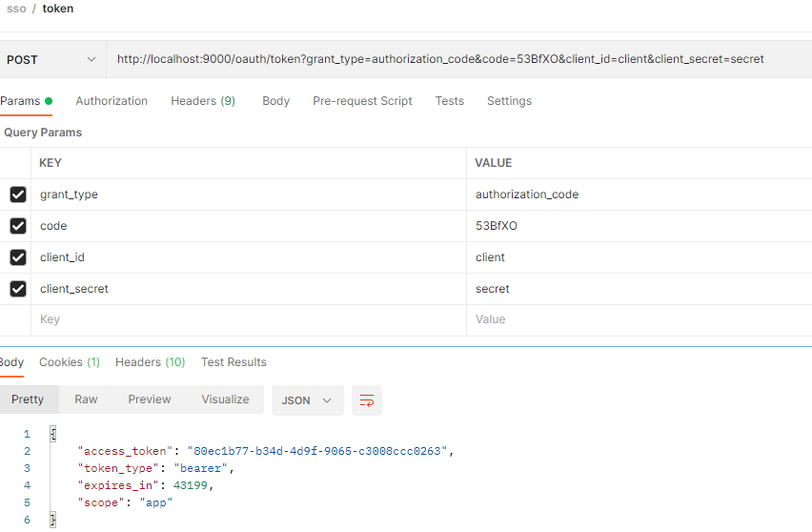Click the authorization_code value cell
Viewport: 812px width, 532px height.
click(x=639, y=194)
